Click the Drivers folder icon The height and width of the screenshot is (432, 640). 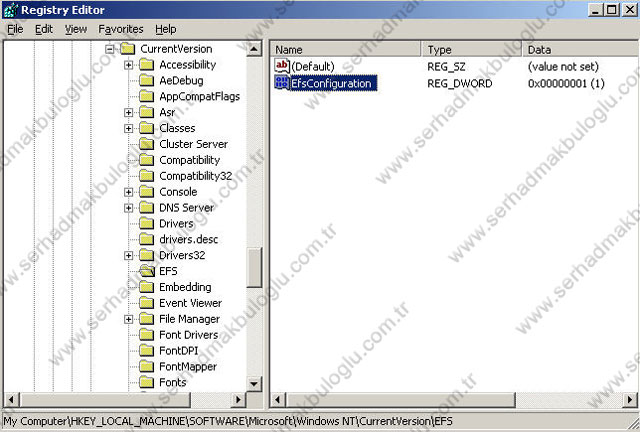(147, 224)
